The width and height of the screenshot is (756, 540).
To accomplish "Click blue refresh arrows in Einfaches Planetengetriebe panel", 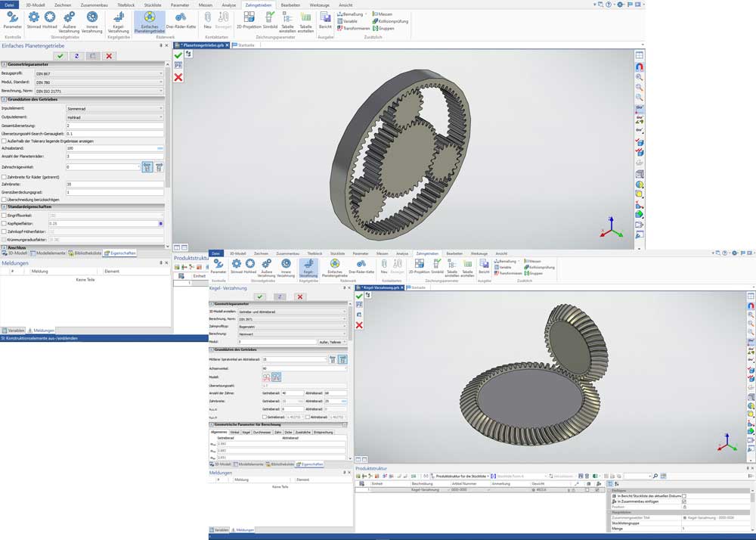I will [76, 56].
